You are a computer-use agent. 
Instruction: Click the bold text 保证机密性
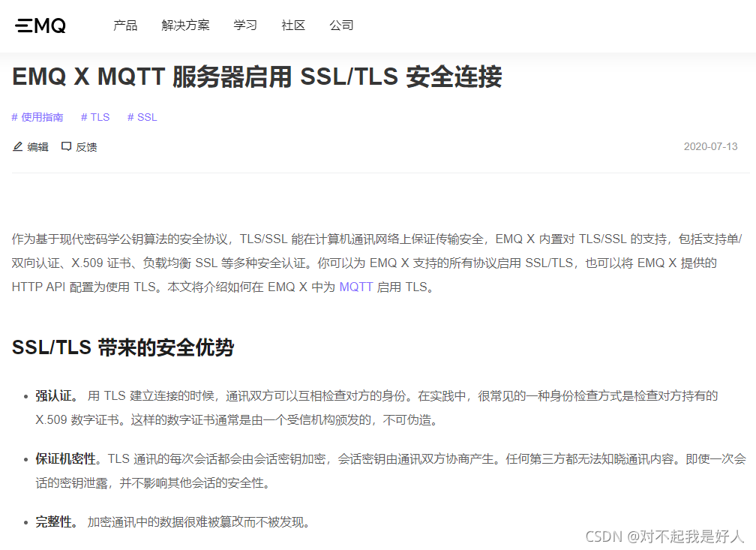pos(65,458)
